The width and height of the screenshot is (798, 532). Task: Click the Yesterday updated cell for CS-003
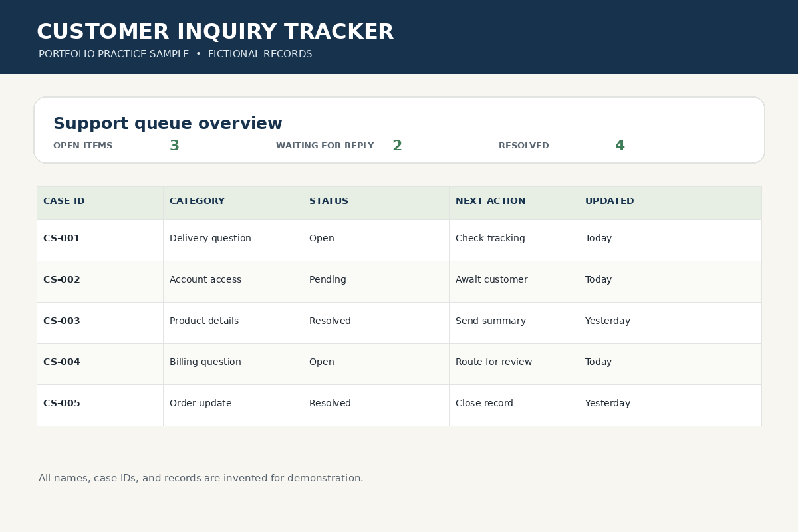tap(670, 323)
